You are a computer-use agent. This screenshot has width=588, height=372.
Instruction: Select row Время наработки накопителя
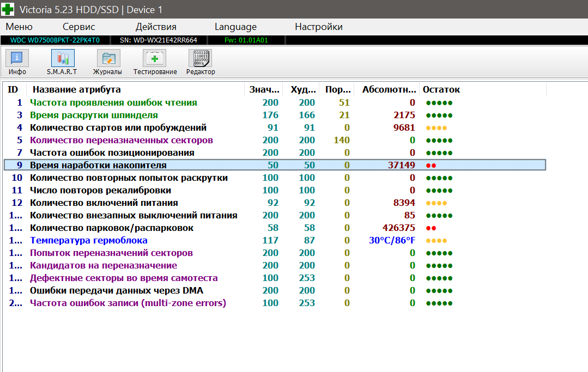click(275, 165)
